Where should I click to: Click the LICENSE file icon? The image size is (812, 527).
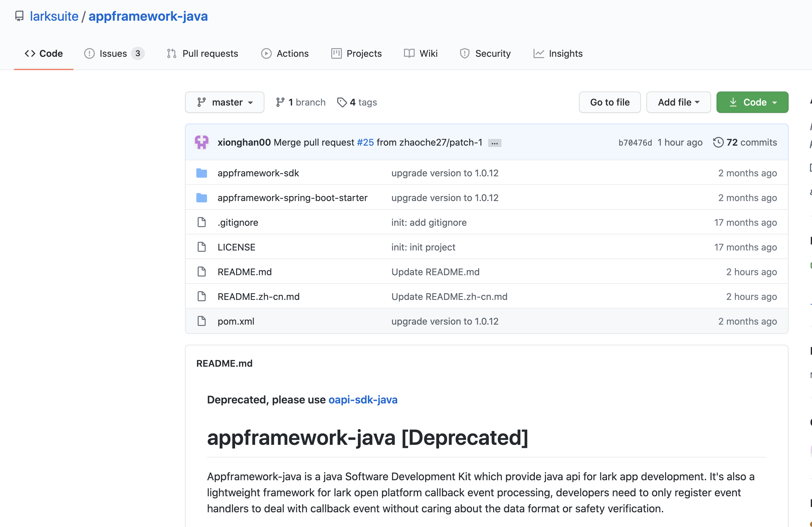(202, 247)
